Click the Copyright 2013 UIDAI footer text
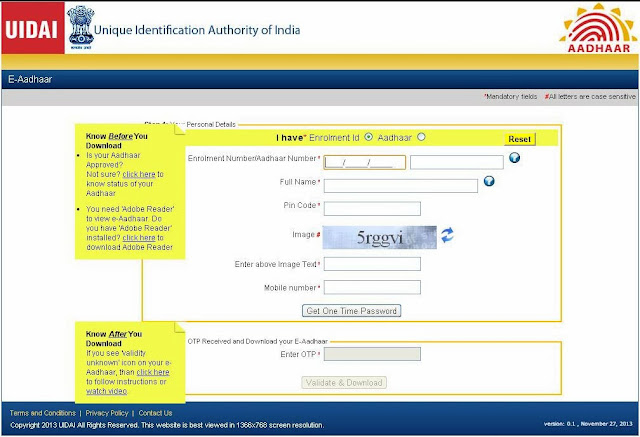The image size is (640, 437). click(x=167, y=425)
